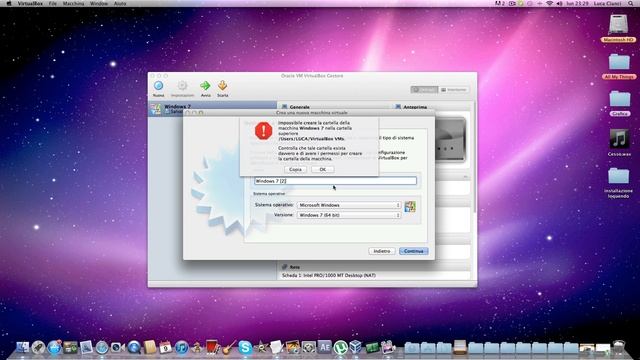Open the Aiuto menu
This screenshot has width=640, height=360.
(x=120, y=3)
